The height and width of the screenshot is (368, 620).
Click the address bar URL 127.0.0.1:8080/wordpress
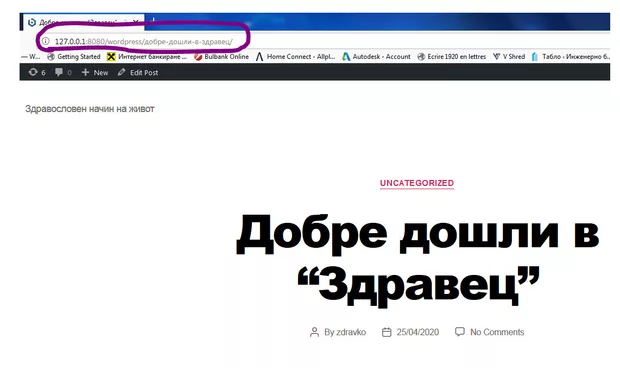point(144,42)
